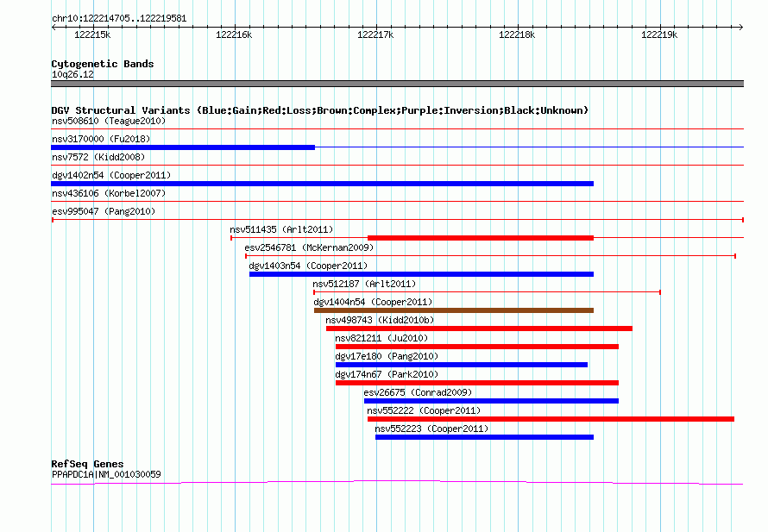Click the 122217k ruler tick label

click(x=375, y=34)
